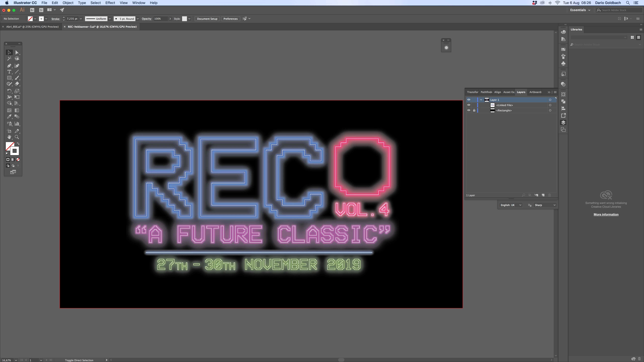This screenshot has width=644, height=362.
Task: Open the Effect menu
Action: (x=110, y=3)
